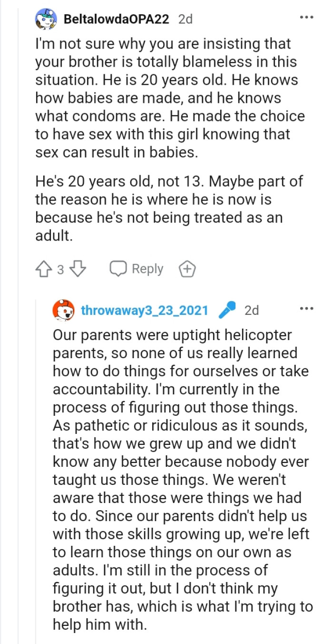Click BeltalowdaOPA22's avatar
333x644 pixels.
tap(46, 19)
